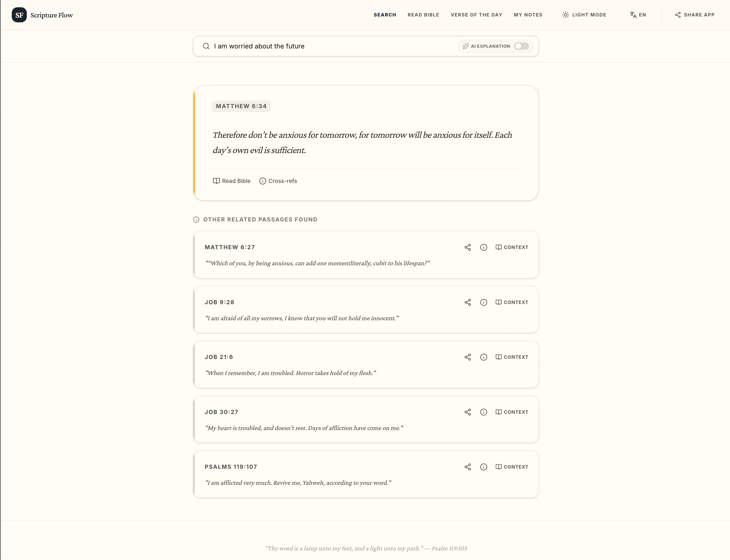Image resolution: width=730 pixels, height=560 pixels.
Task: Click the book icon in Psalms 119:107 Context
Action: 498,467
